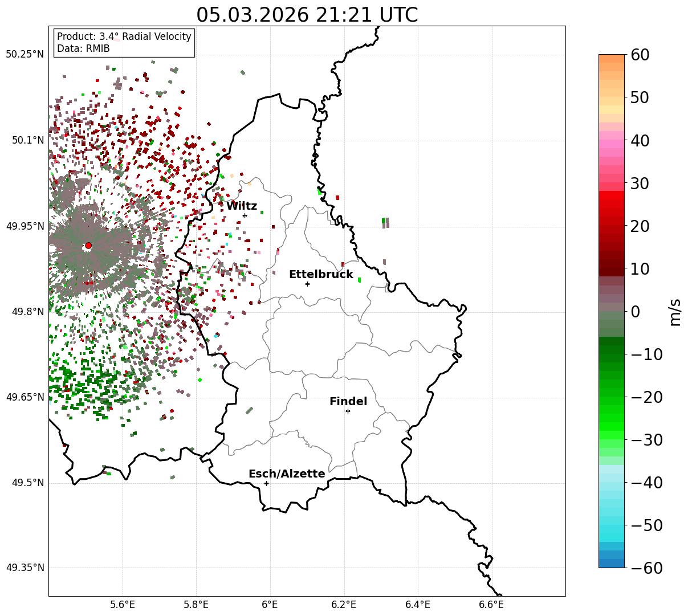
Task: Click the 49.95°N latitude label
Action: click(25, 226)
